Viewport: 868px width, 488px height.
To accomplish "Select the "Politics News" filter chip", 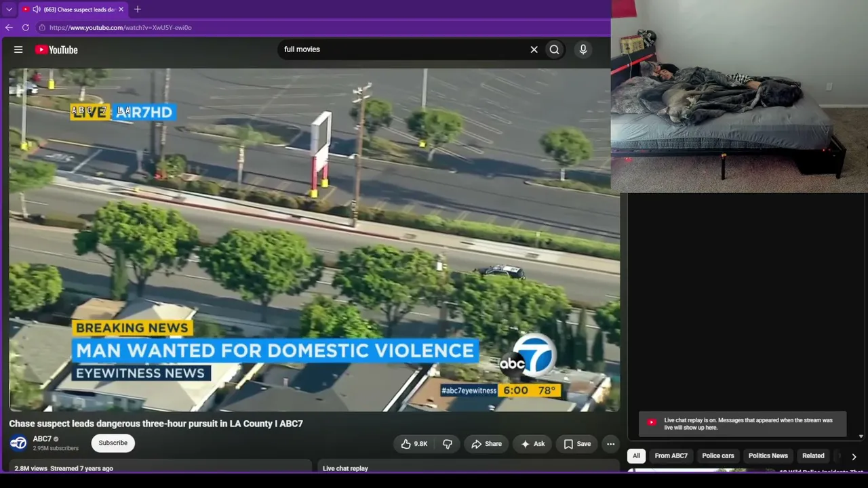I will pyautogui.click(x=768, y=456).
